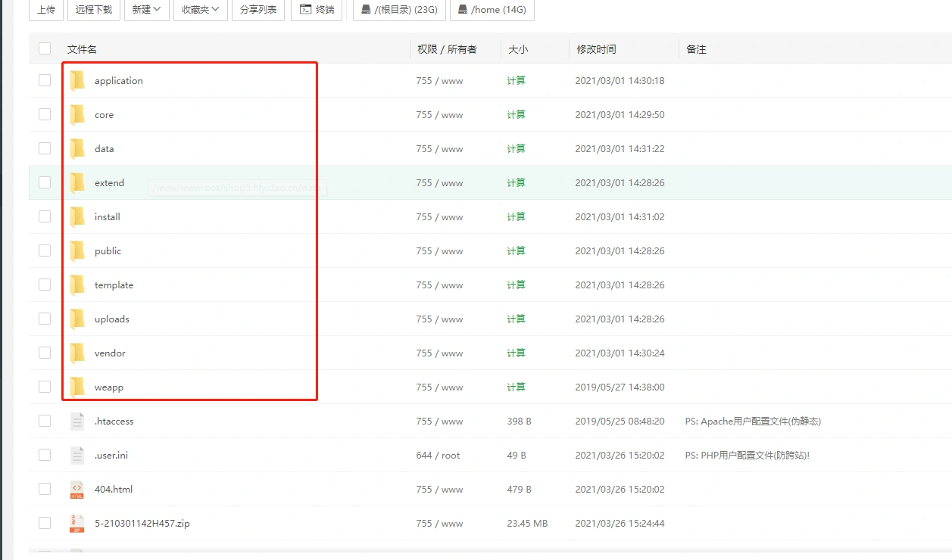Open the application folder name
The image size is (952, 560).
(x=119, y=80)
